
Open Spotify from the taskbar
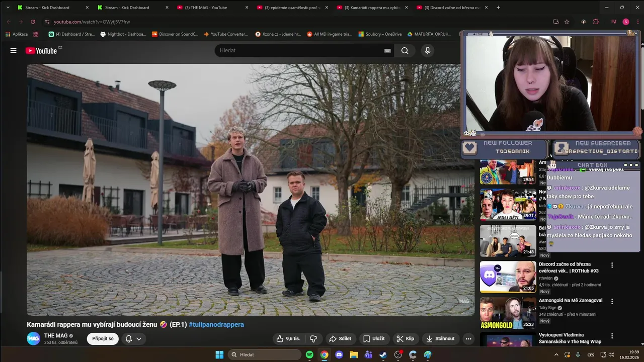click(x=309, y=354)
